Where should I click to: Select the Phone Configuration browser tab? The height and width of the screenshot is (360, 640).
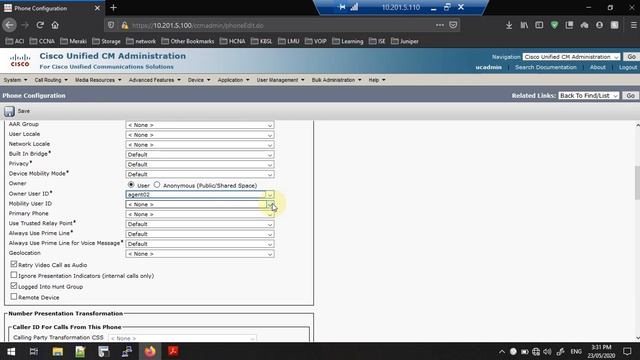pyautogui.click(x=52, y=8)
